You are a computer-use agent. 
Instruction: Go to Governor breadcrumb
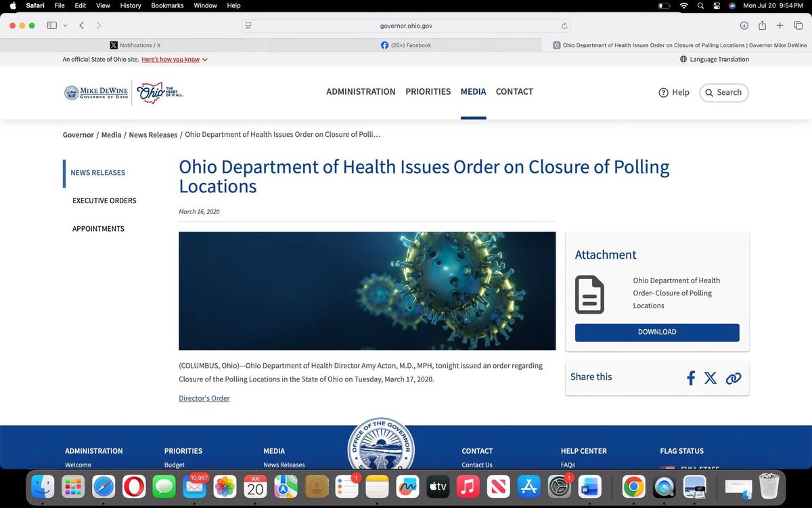coord(78,135)
